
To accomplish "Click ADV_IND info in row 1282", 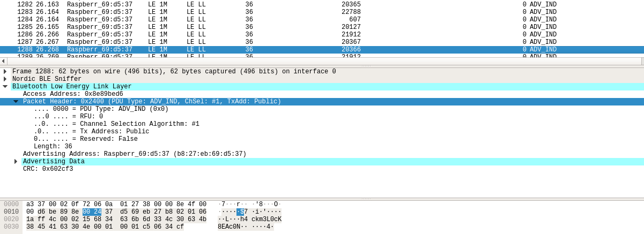I will (543, 4).
